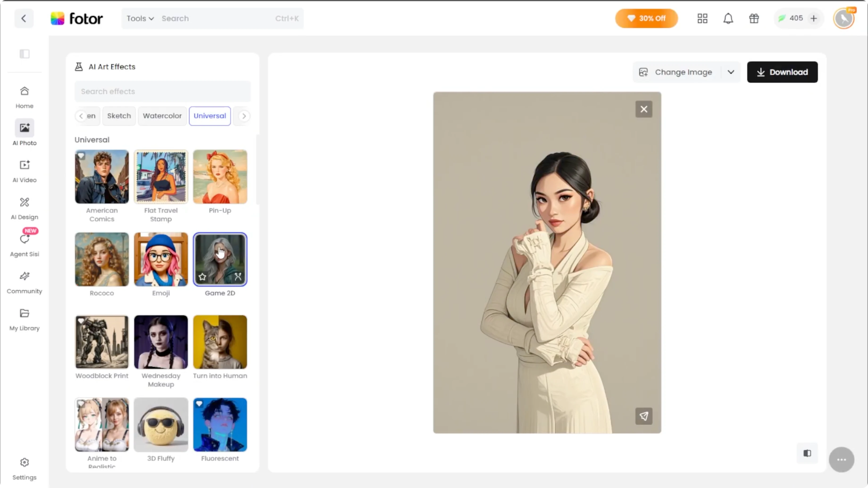Apply the Emoji effect
The width and height of the screenshot is (868, 488).
tap(161, 259)
